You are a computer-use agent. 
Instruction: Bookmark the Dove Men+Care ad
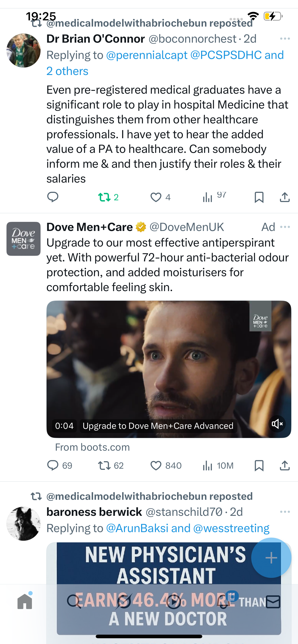tap(259, 466)
